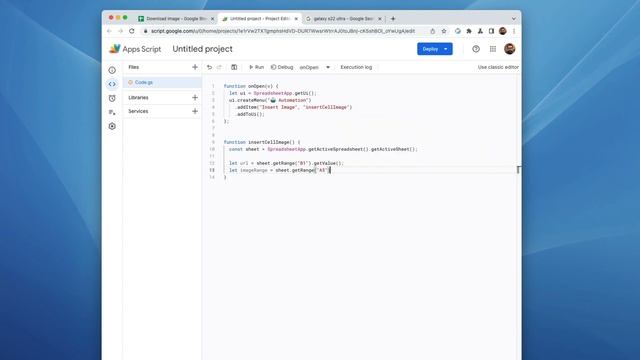Share this page from address bar

(x=433, y=31)
